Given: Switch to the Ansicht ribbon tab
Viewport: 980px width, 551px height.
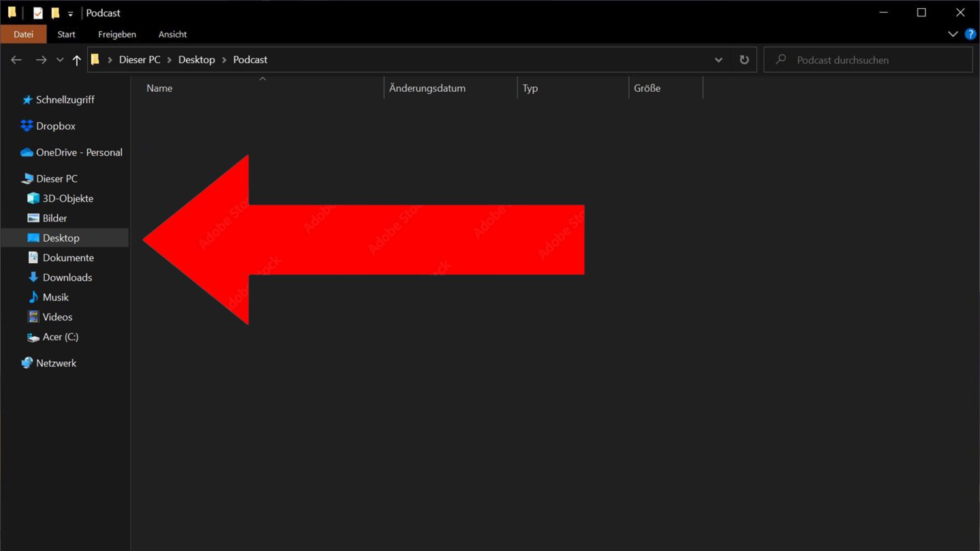Looking at the screenshot, I should click(x=172, y=34).
